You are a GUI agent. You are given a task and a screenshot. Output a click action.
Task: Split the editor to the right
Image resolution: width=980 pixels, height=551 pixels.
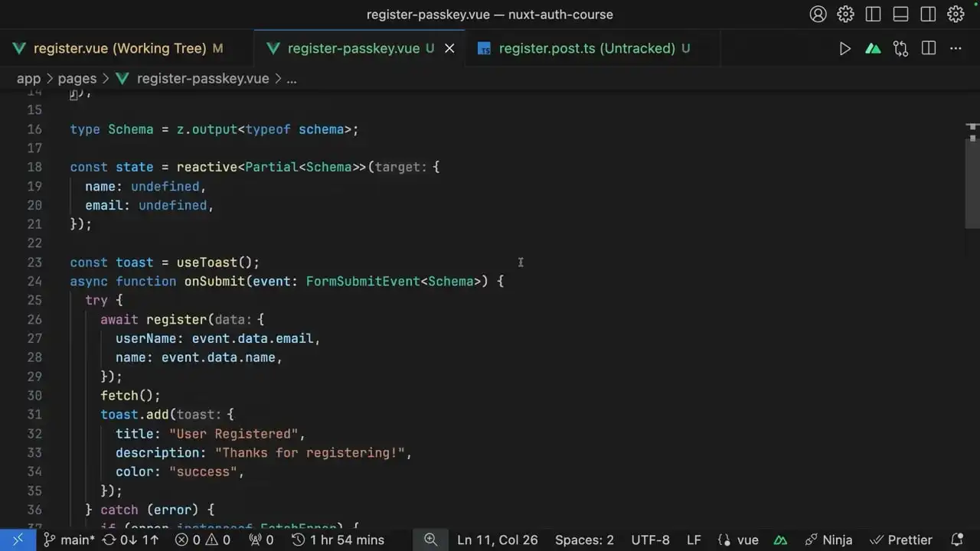tap(929, 48)
